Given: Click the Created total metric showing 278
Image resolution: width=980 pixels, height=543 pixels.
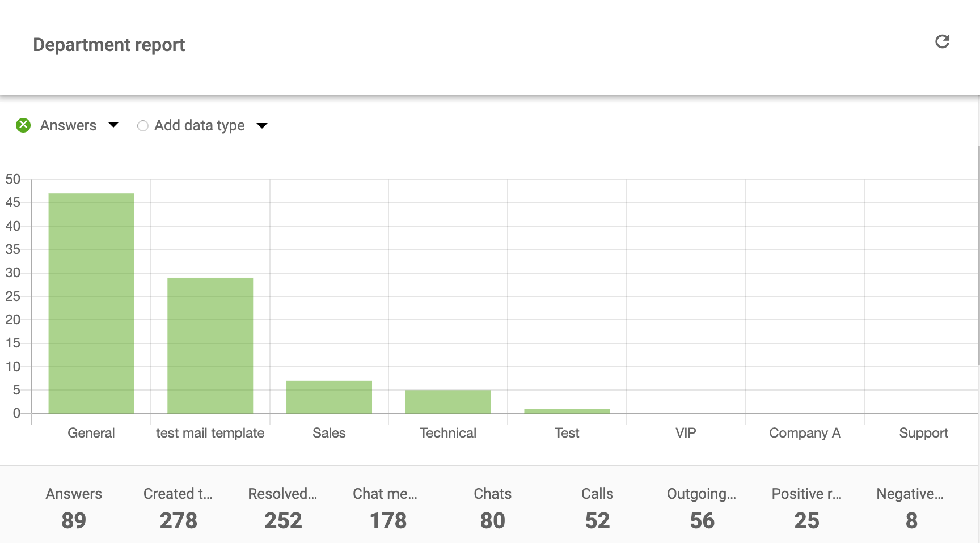Looking at the screenshot, I should 178,508.
